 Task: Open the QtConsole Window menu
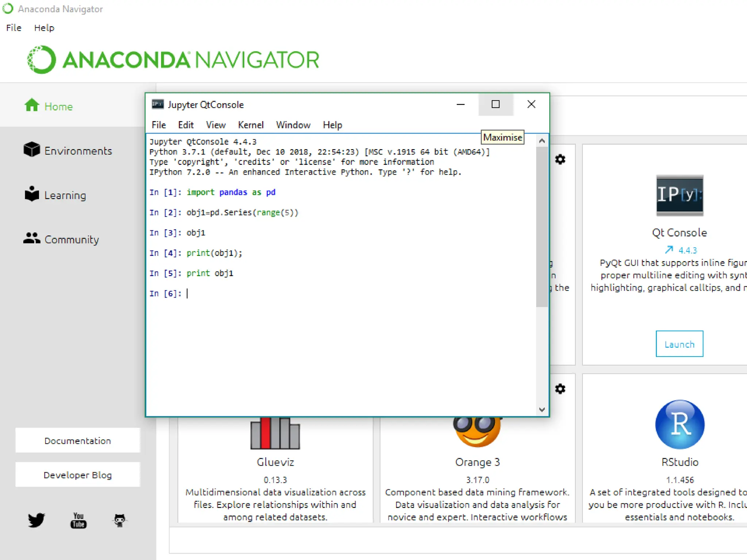coord(293,125)
